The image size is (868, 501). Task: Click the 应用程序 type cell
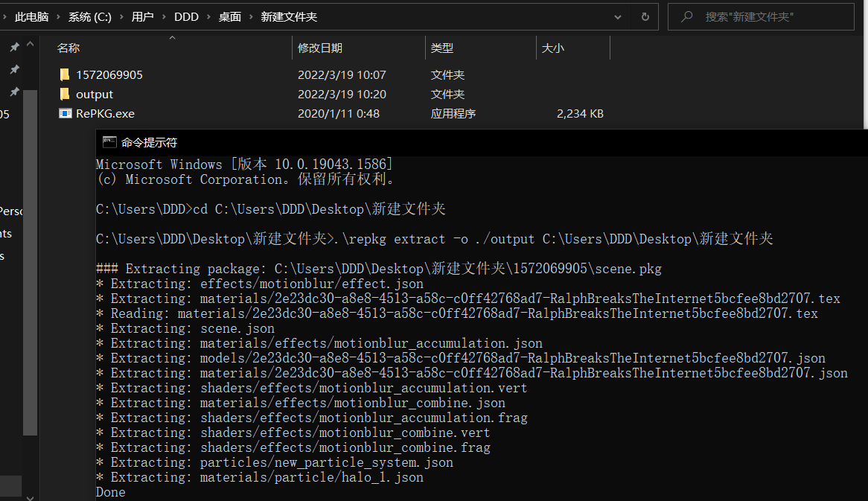[x=453, y=113]
